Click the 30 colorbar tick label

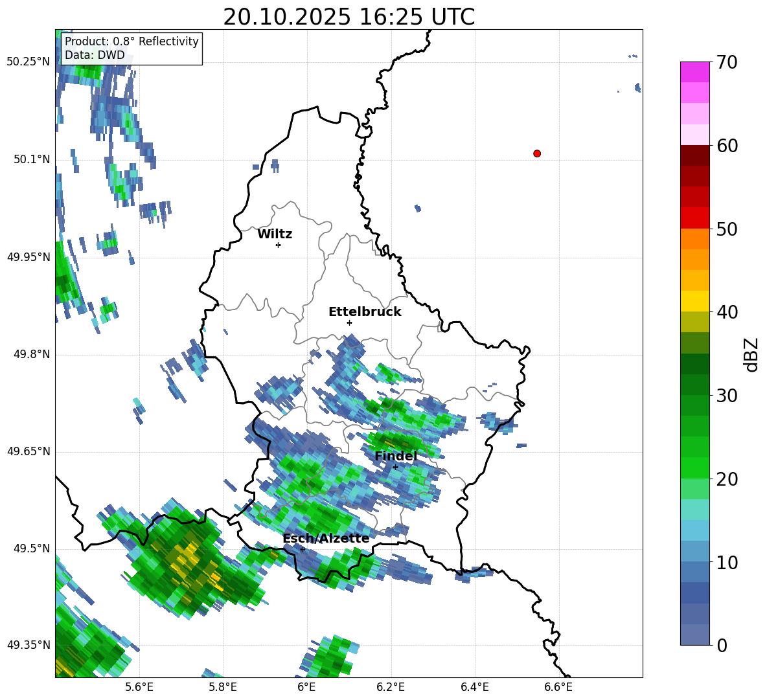click(x=727, y=396)
